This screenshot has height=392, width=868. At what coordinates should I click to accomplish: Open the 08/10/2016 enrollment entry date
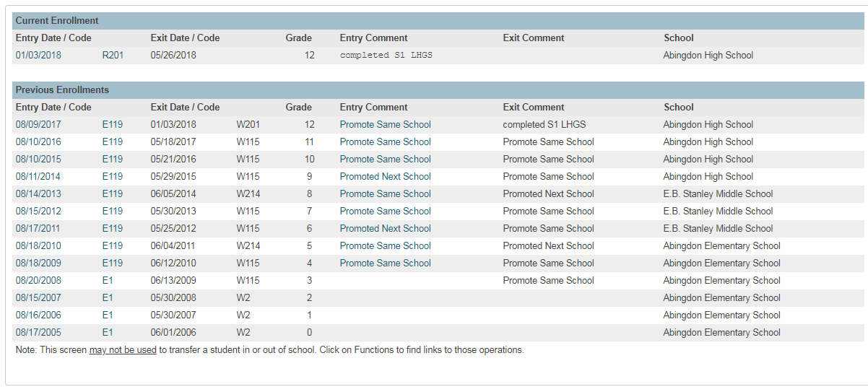[38, 141]
